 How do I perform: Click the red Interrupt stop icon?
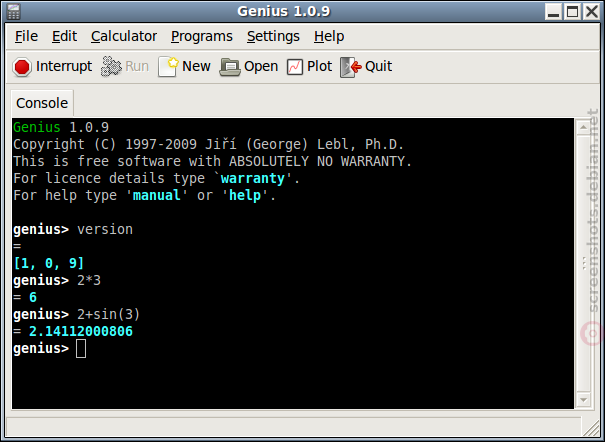pyautogui.click(x=22, y=67)
